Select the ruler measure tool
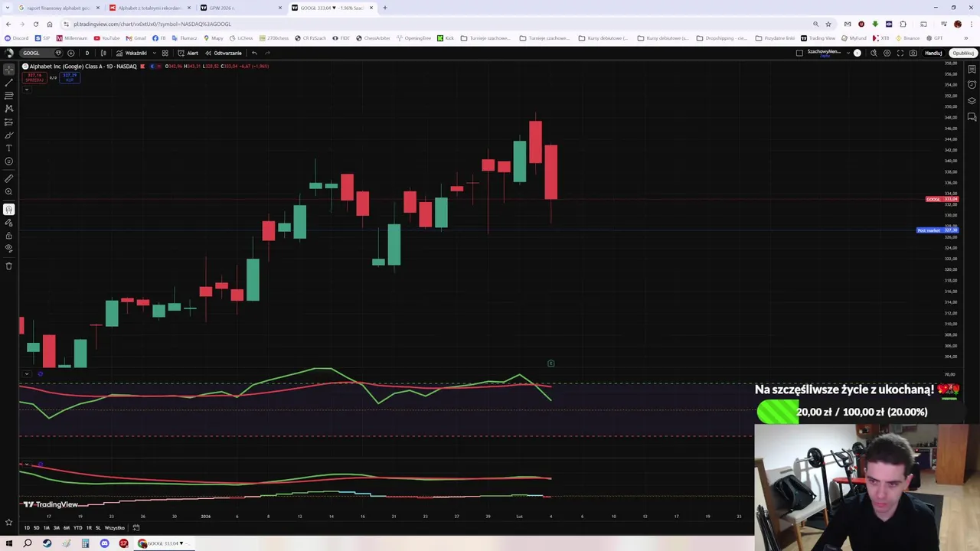Screen dimensions: 980x551 [x=9, y=178]
